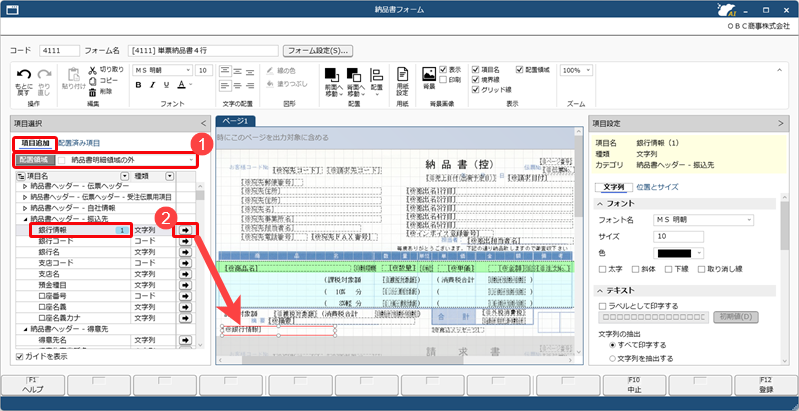This screenshot has height=411, width=799.
Task: Toggle the background 表示 checkbox
Action: tap(443, 70)
